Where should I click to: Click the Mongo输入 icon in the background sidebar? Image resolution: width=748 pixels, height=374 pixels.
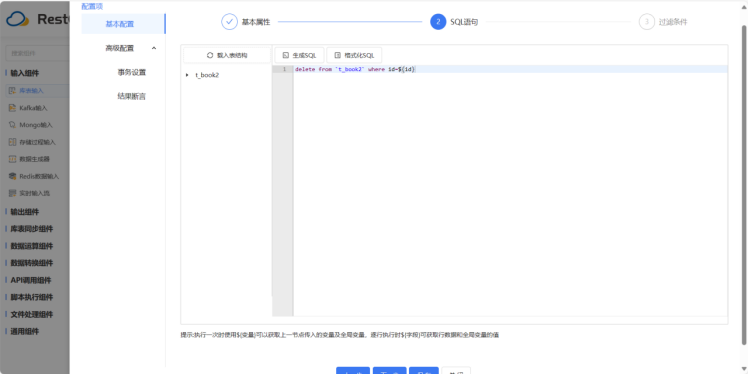coord(12,125)
